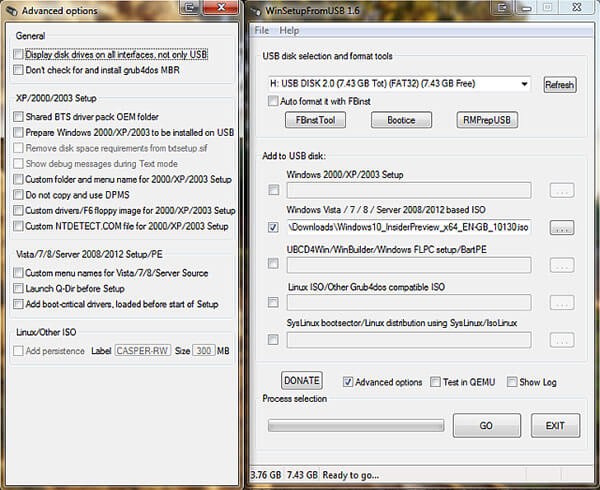Click the extra title bar button in WinSetupFromUSB window
The height and width of the screenshot is (490, 600).
click(x=502, y=7)
